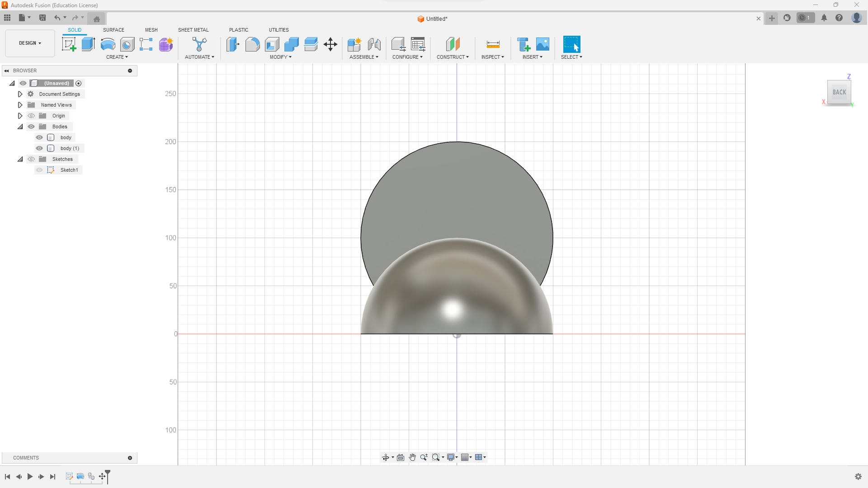This screenshot has height=488, width=868.
Task: Select the Shell tool
Action: [272, 44]
